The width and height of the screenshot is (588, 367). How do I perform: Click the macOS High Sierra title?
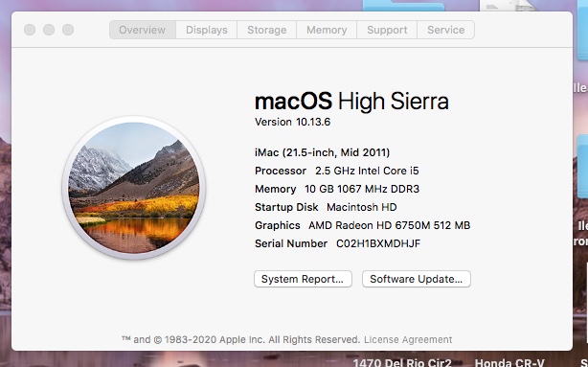(351, 102)
